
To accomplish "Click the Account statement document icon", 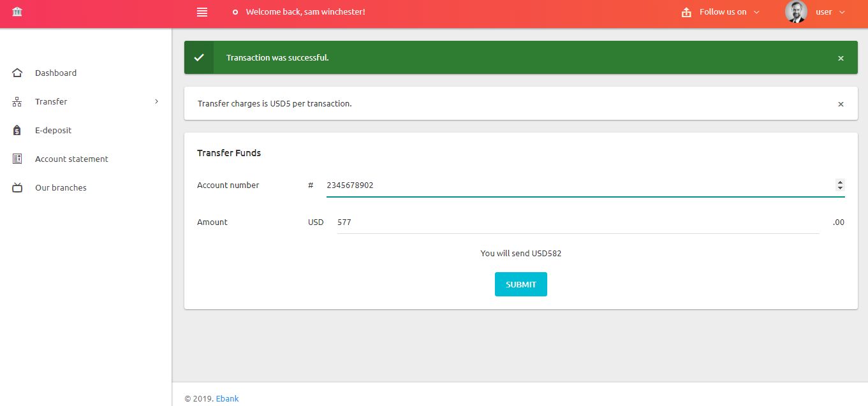I will [x=17, y=158].
